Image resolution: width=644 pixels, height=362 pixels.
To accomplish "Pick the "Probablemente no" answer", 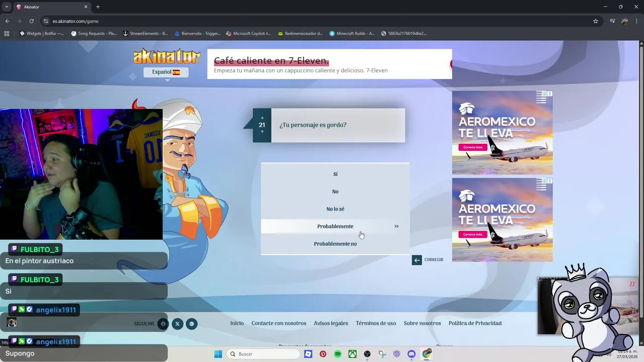I will point(335,244).
